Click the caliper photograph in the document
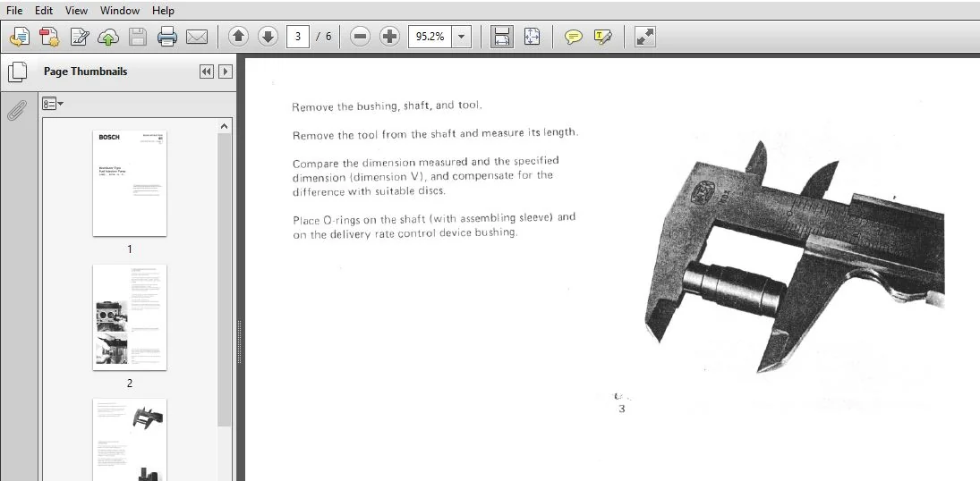Image resolution: width=980 pixels, height=481 pixels. pos(795,257)
